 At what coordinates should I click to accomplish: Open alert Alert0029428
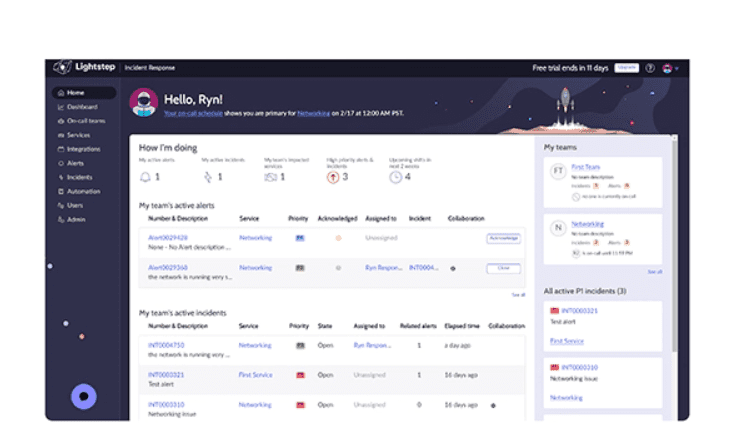pos(168,238)
